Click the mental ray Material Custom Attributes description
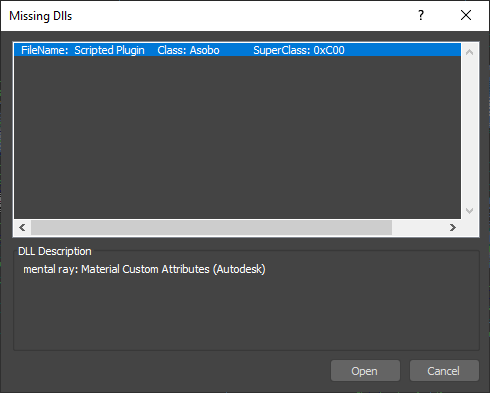This screenshot has height=393, width=490. pos(144,269)
